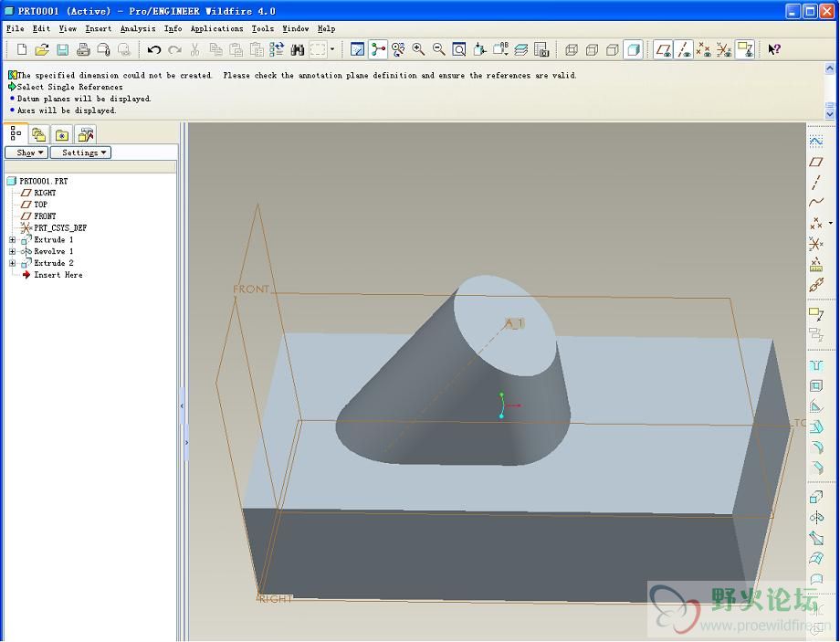Open the Find binoculars tool

(298, 50)
